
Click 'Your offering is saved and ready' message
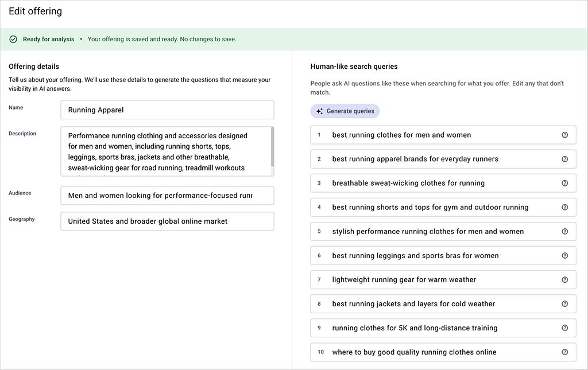click(x=162, y=40)
